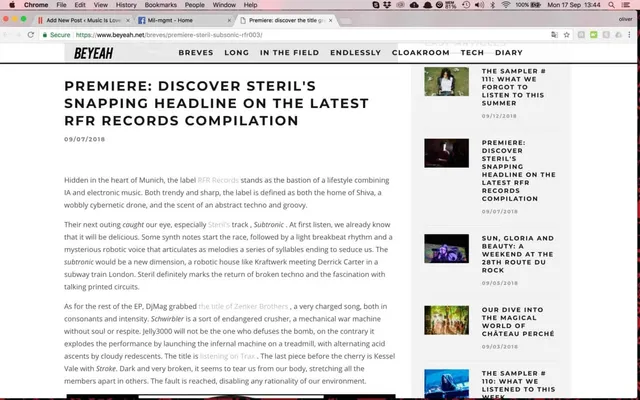Image resolution: width=640 pixels, height=400 pixels.
Task: Open the File menu
Action: (x=61, y=5)
